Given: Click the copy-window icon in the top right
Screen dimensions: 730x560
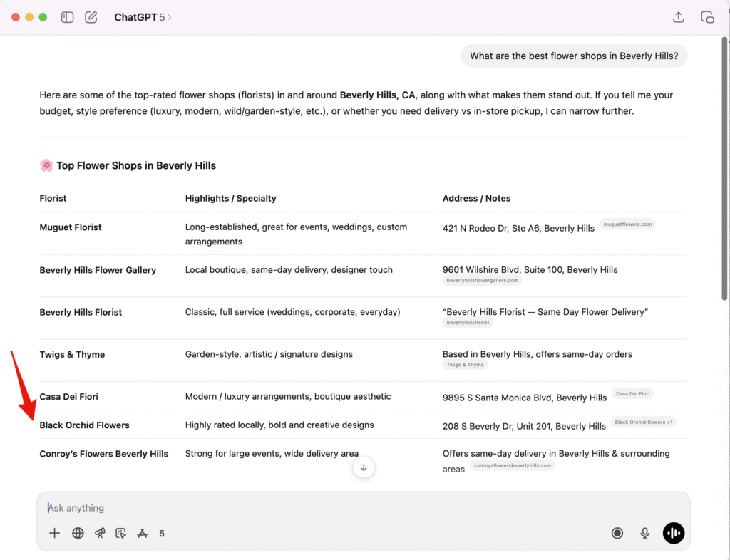Looking at the screenshot, I should pyautogui.click(x=707, y=16).
